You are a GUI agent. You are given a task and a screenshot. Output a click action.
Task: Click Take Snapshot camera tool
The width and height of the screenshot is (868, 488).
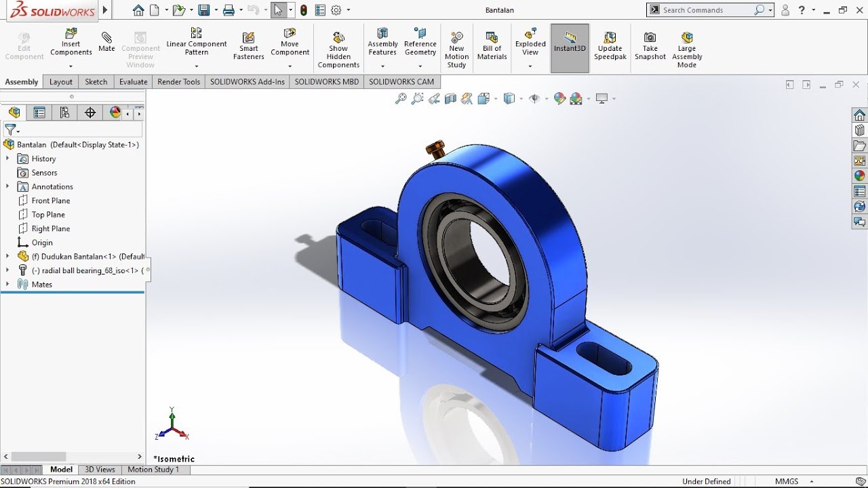(650, 45)
